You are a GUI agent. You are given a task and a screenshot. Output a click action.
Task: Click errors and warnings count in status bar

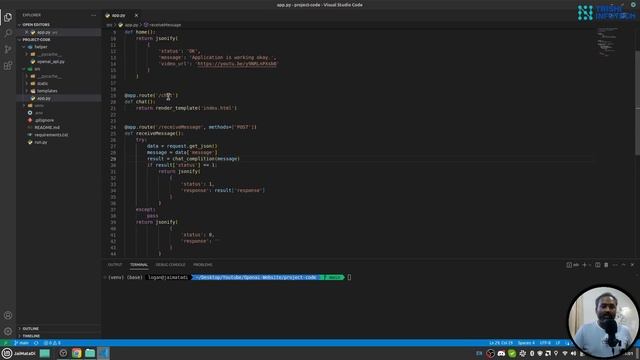pos(52,343)
